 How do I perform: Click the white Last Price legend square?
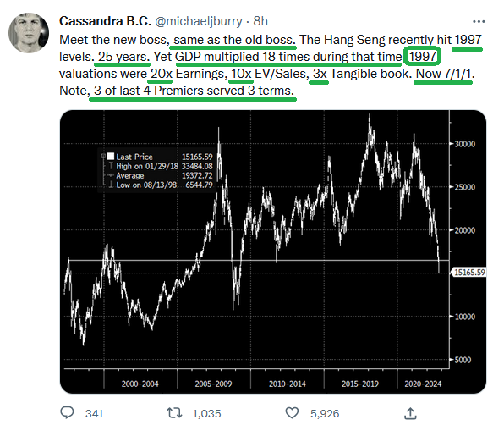111,157
